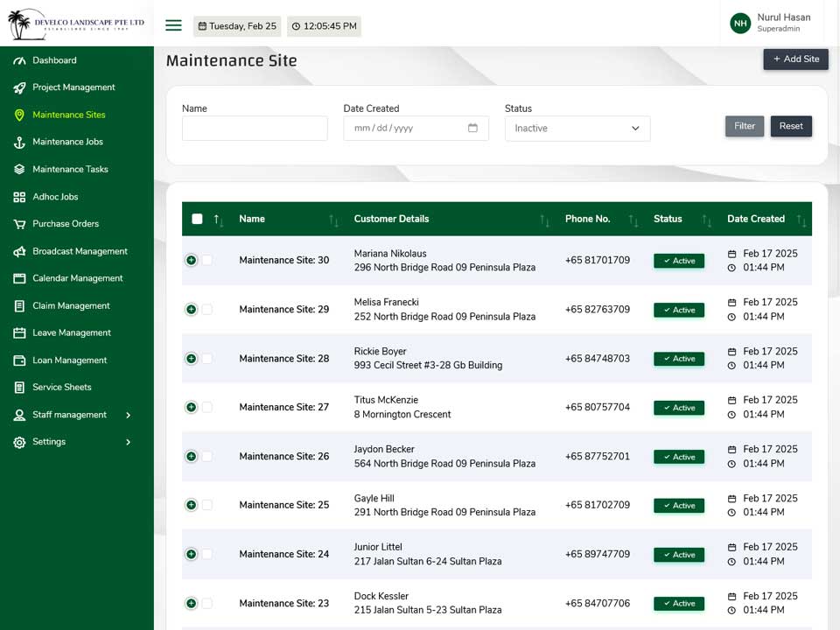Sort by Date Created column arrows

801,220
